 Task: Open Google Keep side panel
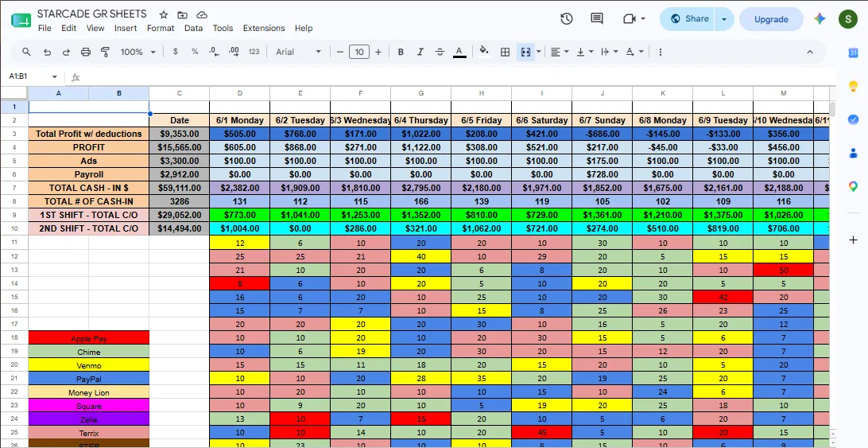(853, 86)
